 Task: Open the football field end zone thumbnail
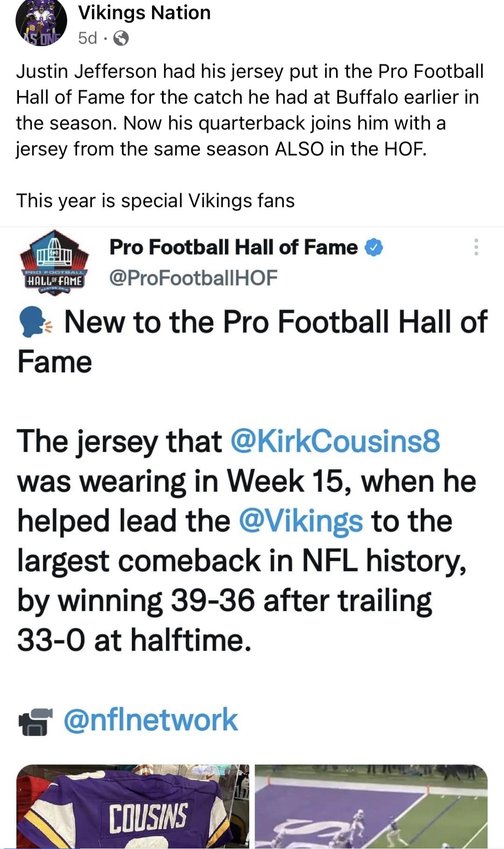(371, 806)
